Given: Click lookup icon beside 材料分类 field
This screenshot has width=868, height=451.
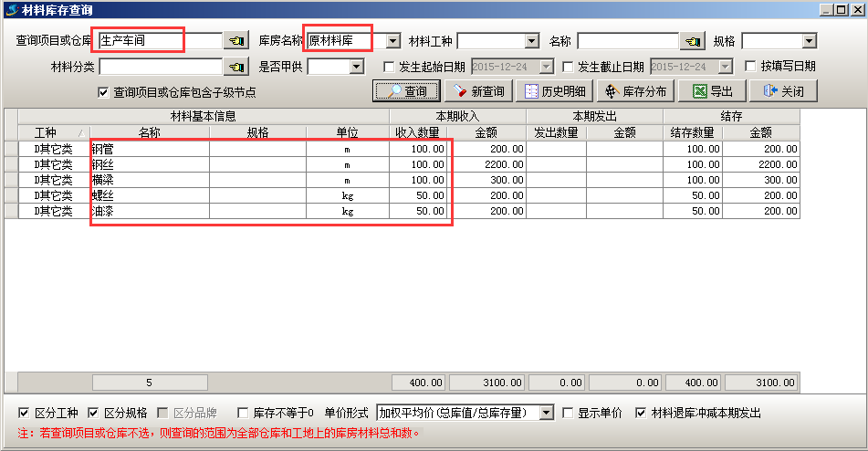Looking at the screenshot, I should click(236, 67).
